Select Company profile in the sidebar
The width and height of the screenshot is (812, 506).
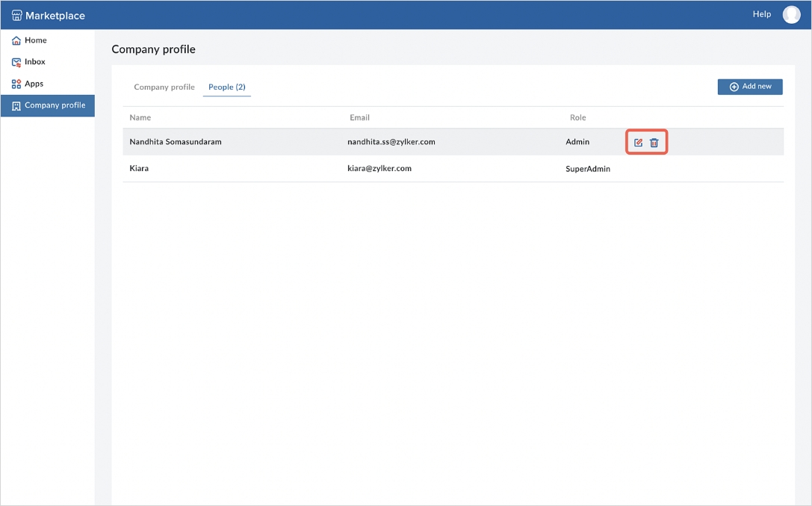(48, 105)
